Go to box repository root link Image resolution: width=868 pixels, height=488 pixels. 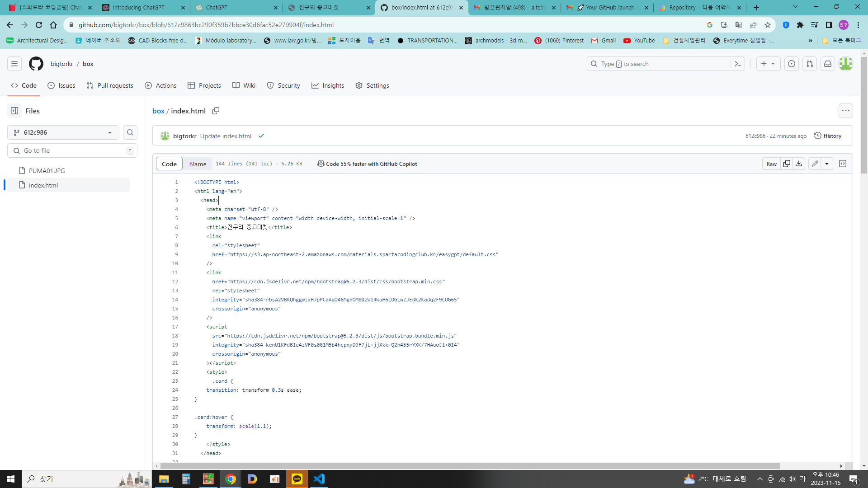[158, 111]
